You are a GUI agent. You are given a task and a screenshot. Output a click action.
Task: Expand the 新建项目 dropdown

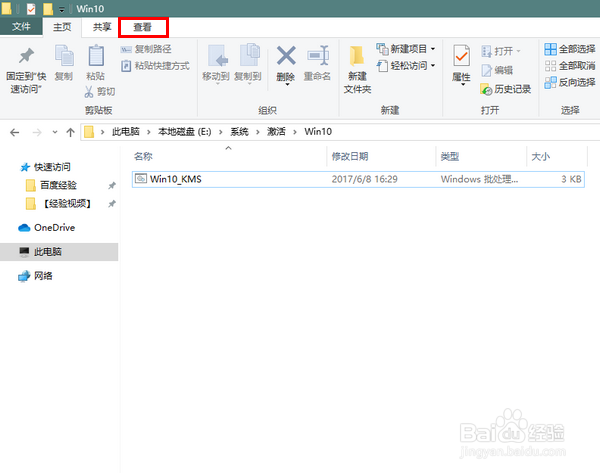[433, 49]
